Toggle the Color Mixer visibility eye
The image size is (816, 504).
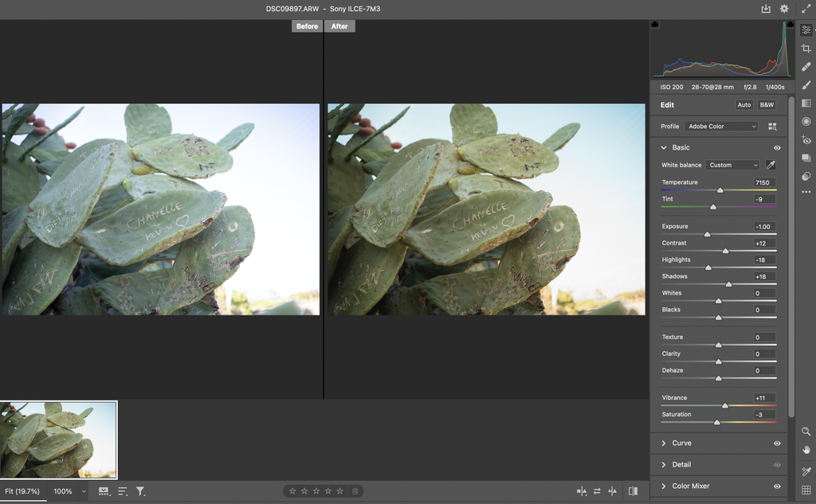pos(776,486)
